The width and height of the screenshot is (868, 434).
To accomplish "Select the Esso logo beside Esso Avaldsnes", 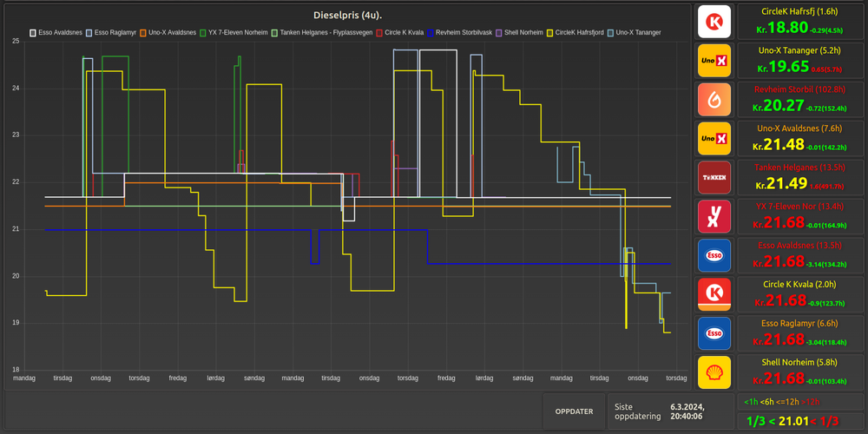I will pos(714,255).
